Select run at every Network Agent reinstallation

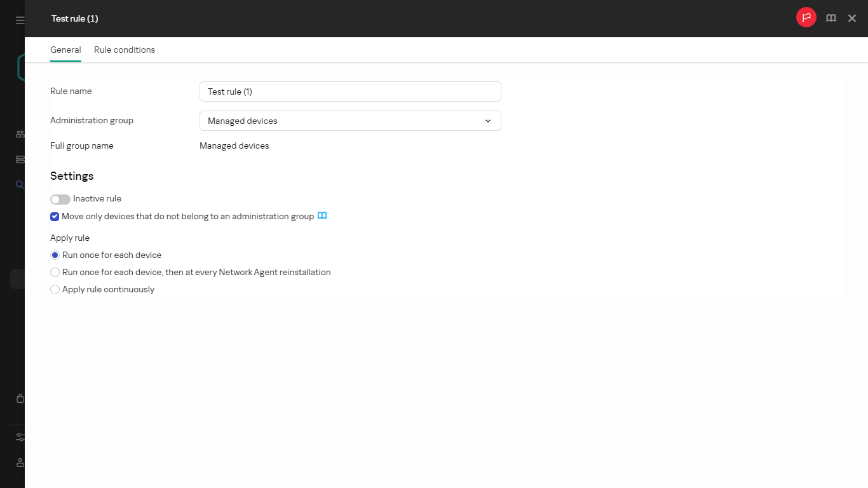pos(55,273)
